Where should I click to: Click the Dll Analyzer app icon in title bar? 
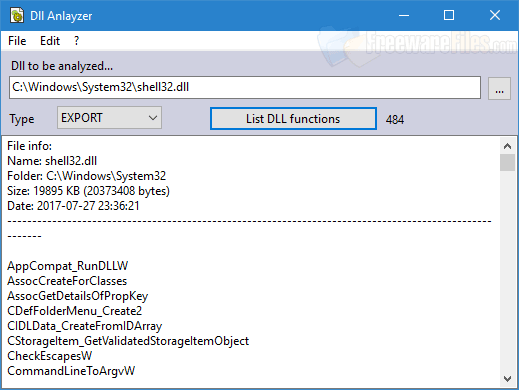[17, 15]
